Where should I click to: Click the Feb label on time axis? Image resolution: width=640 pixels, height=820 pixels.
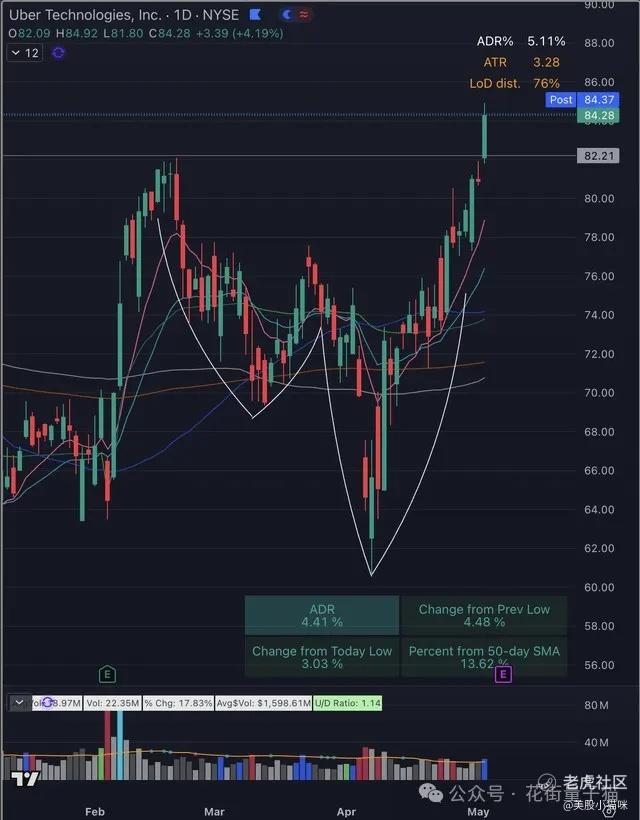coord(95,812)
